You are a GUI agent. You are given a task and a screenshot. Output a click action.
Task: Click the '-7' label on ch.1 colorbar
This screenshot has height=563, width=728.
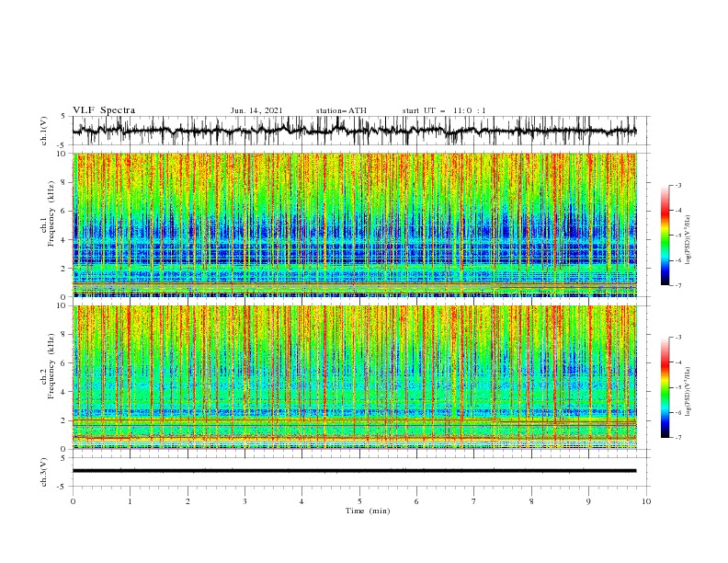pos(678,285)
